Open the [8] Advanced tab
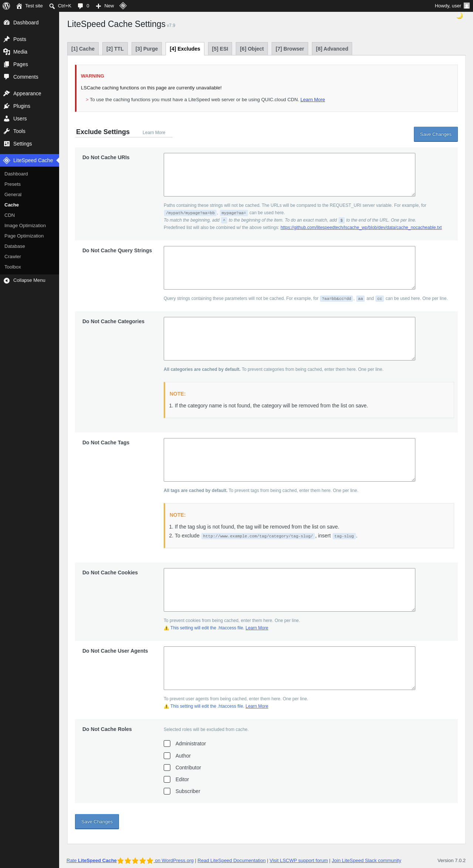This screenshot has height=868, width=473. [x=332, y=49]
